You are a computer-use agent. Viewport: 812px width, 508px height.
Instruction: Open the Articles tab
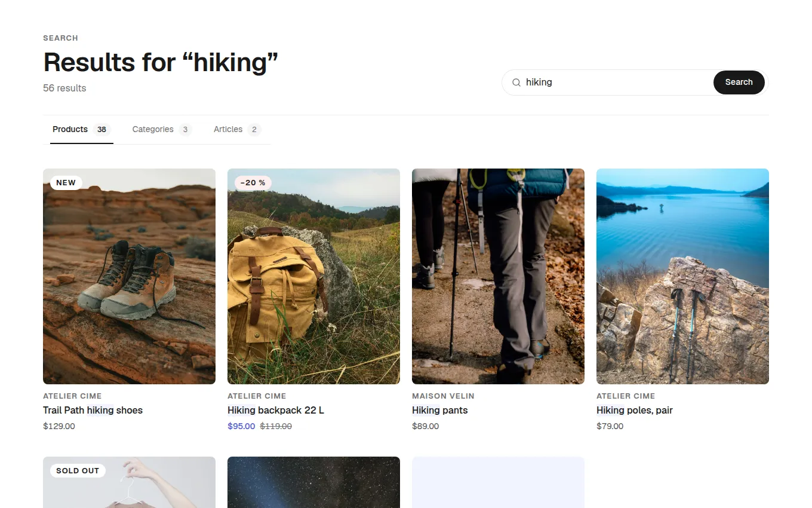coord(237,130)
